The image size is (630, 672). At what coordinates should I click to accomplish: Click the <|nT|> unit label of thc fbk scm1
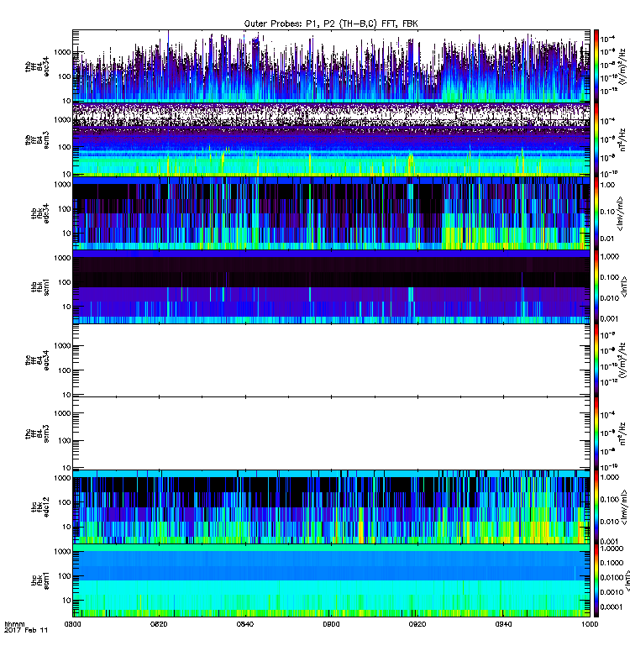pos(627,580)
